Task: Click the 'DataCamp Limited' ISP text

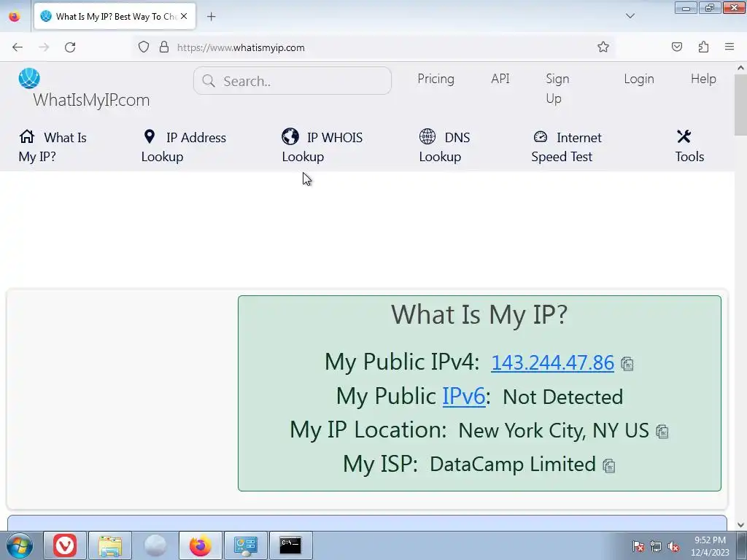Action: click(513, 464)
